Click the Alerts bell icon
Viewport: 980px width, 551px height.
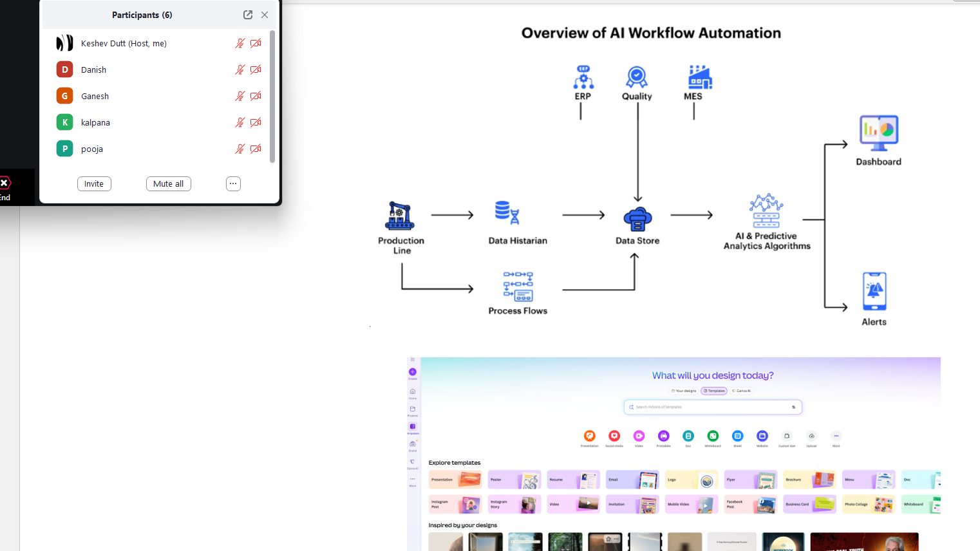(x=874, y=291)
